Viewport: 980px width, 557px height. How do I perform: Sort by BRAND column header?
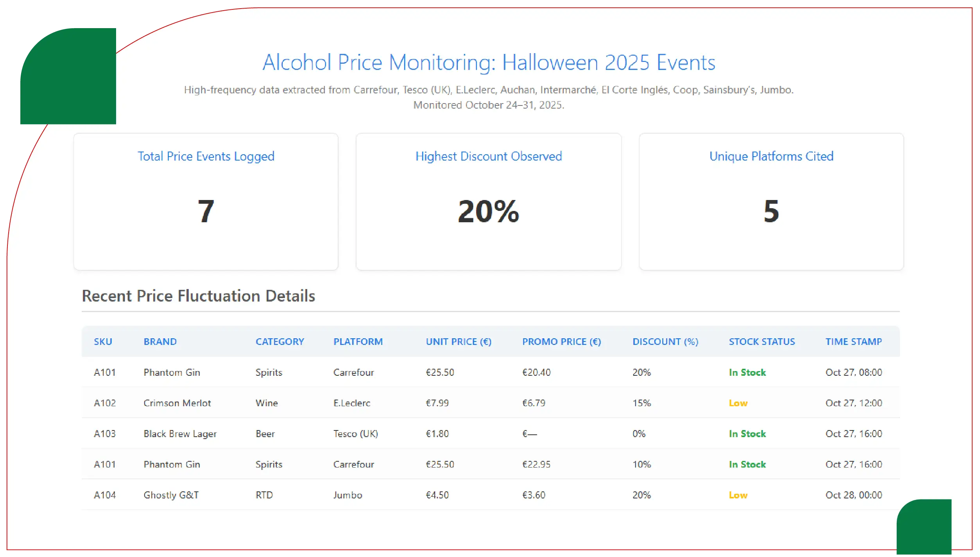point(160,342)
